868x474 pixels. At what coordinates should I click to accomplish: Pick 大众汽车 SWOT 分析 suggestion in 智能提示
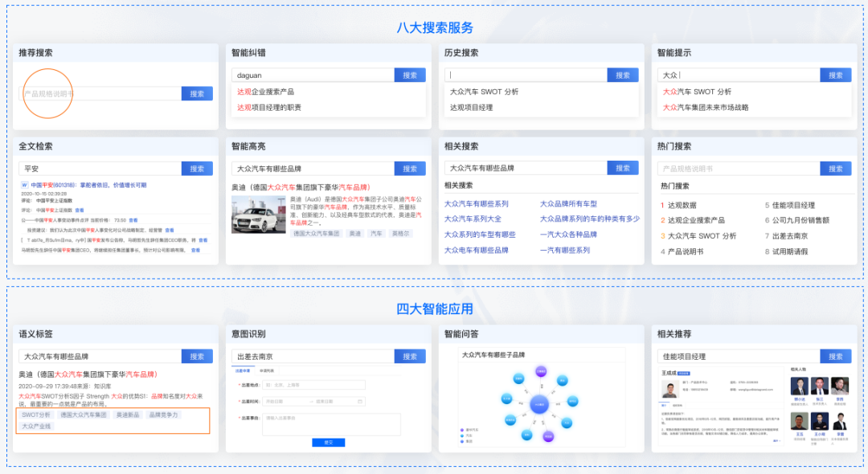[697, 92]
